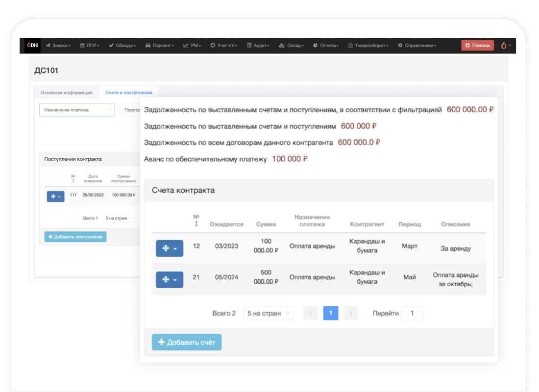Click the Перейти page number field
This screenshot has height=392, width=539.
click(412, 313)
